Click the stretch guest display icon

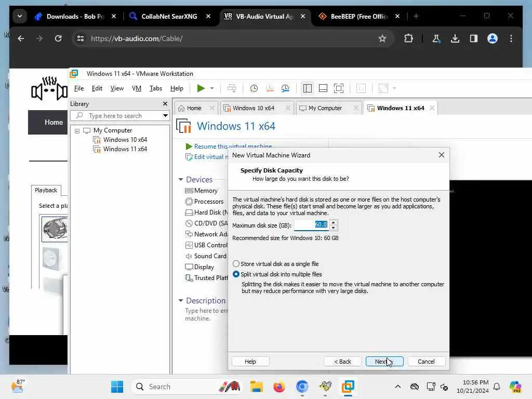tap(383, 88)
